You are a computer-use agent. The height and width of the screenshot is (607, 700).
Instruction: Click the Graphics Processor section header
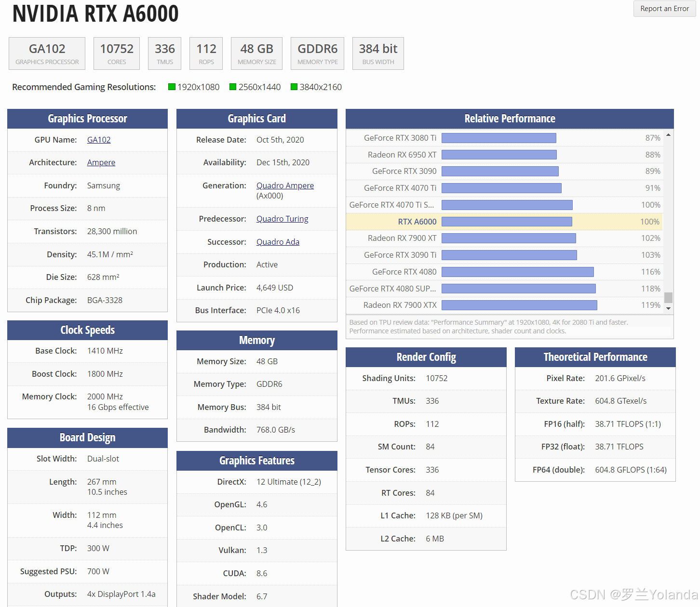click(x=87, y=119)
